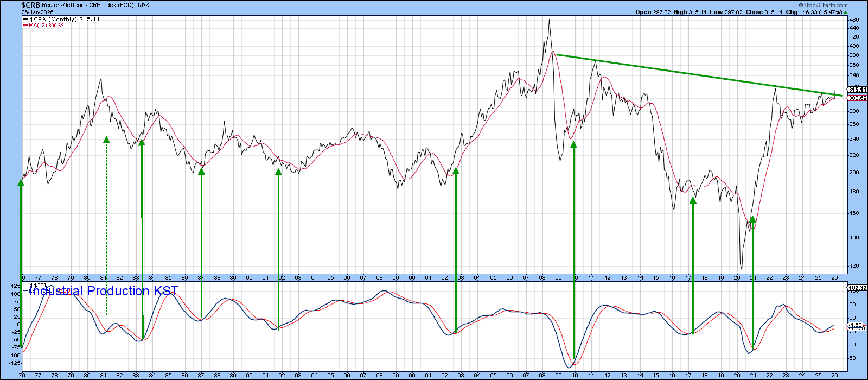Click the 360 price axis label
Screen dimensions: 868x380
(854, 66)
